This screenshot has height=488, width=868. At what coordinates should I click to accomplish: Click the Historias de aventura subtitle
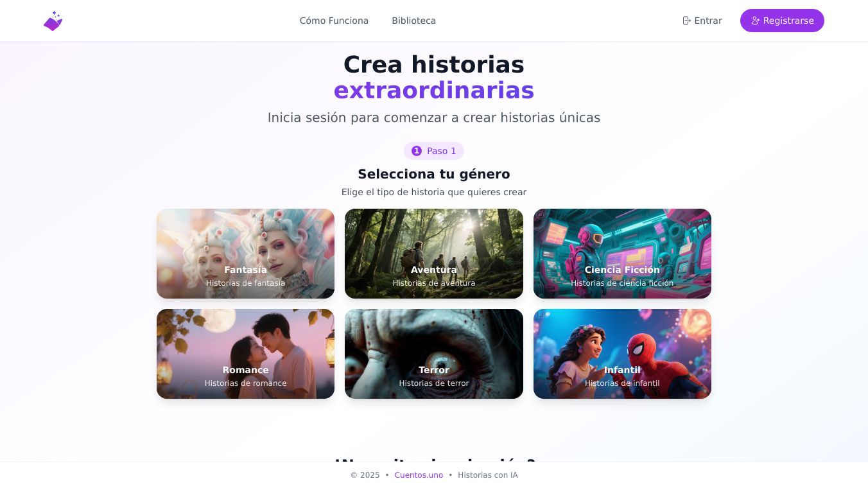pyautogui.click(x=434, y=283)
